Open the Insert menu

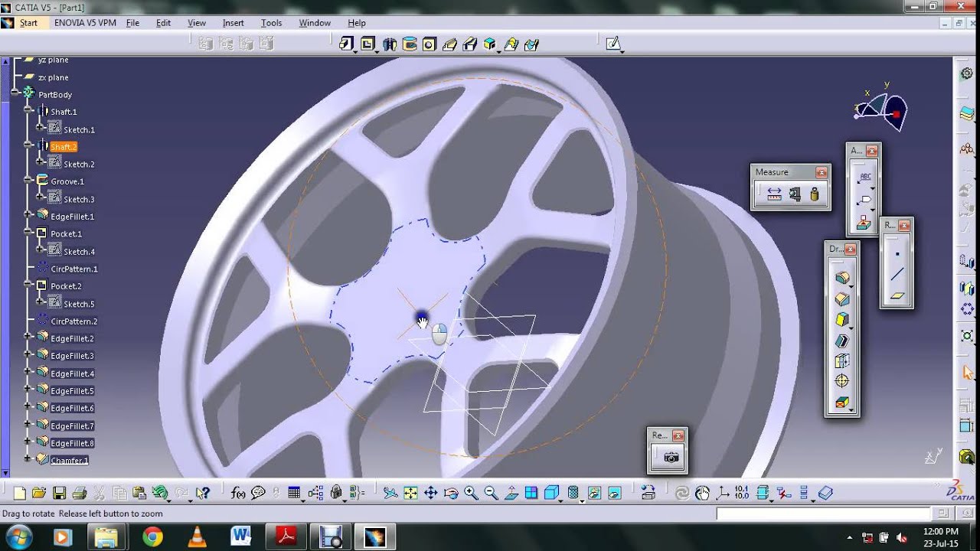click(233, 23)
